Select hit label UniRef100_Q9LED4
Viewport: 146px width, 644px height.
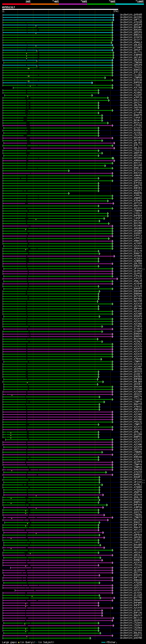[x=131, y=60]
